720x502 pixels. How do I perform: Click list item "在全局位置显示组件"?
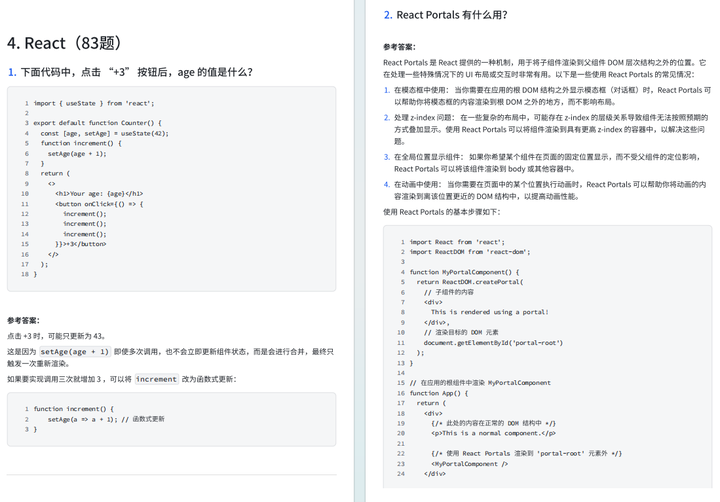(x=543, y=163)
